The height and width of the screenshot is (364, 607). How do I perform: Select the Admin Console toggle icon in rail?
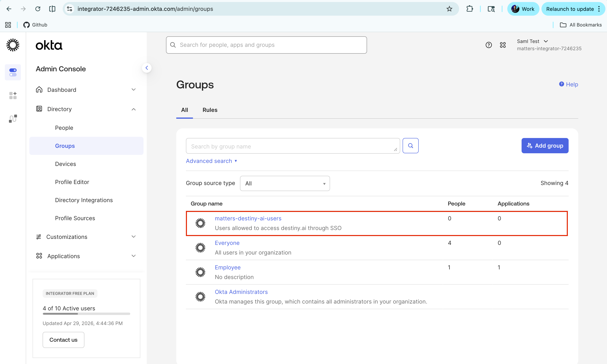tap(13, 72)
